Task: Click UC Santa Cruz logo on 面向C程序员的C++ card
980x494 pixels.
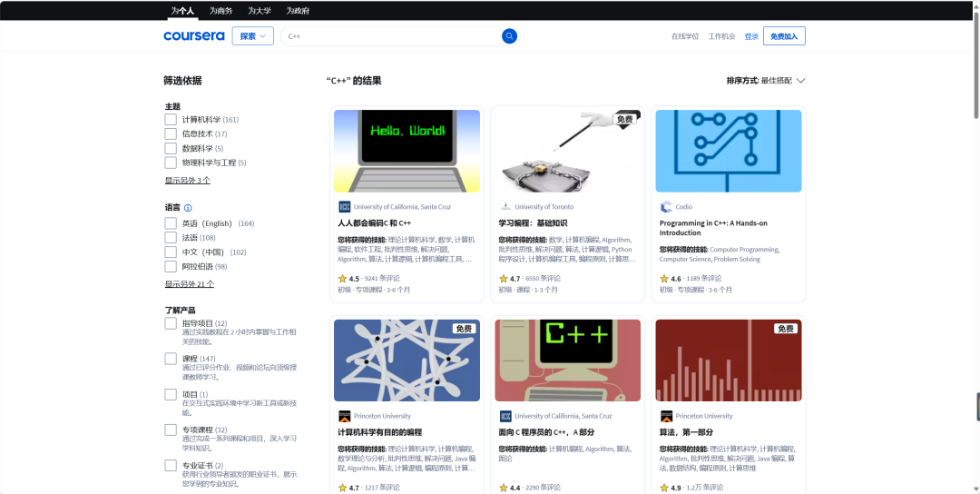Action: point(505,416)
